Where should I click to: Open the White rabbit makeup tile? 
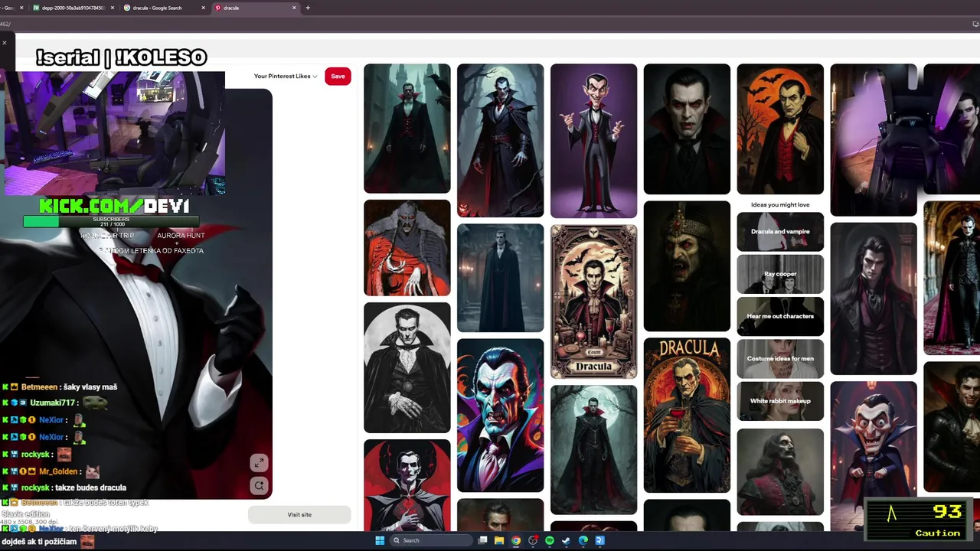(x=780, y=401)
